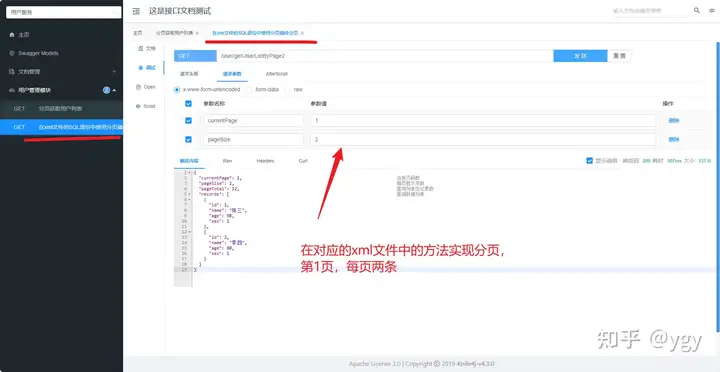
Task: Collapse the JSON root fold arrow on line 1
Action: pyautogui.click(x=190, y=173)
